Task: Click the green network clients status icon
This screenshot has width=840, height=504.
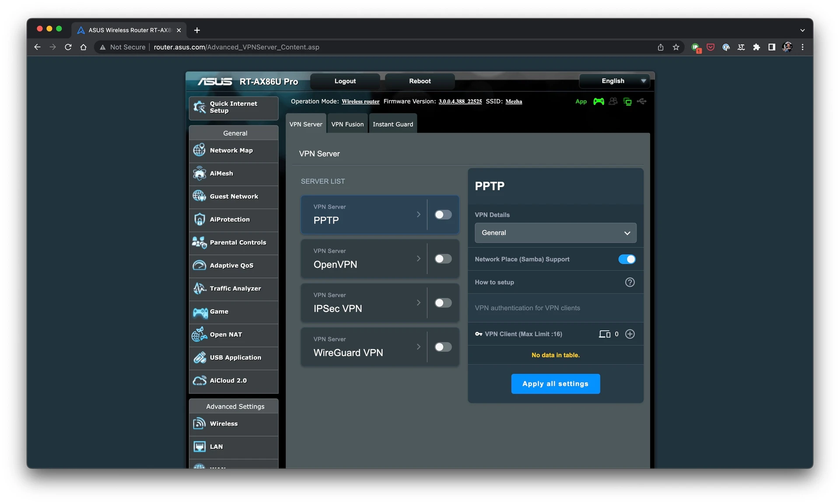Action: click(627, 101)
